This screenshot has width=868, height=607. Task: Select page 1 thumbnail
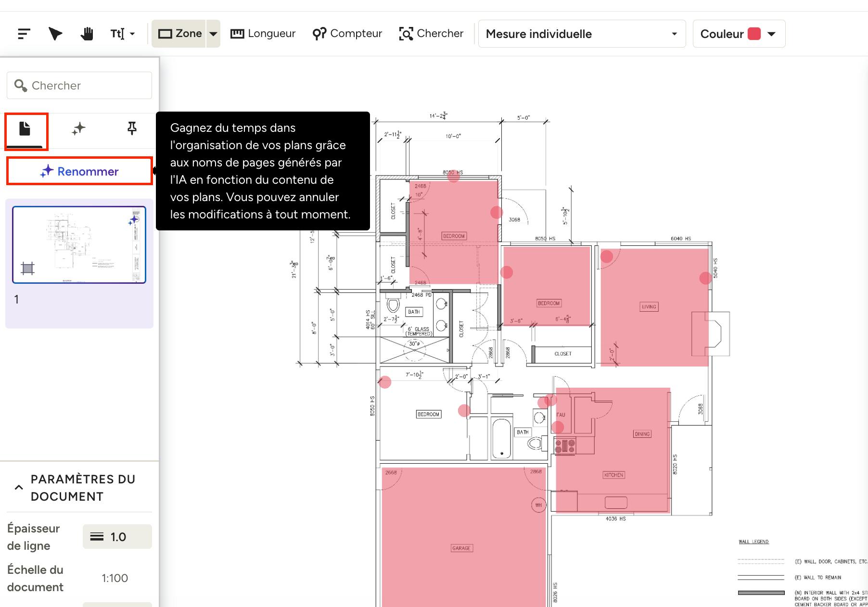tap(79, 245)
